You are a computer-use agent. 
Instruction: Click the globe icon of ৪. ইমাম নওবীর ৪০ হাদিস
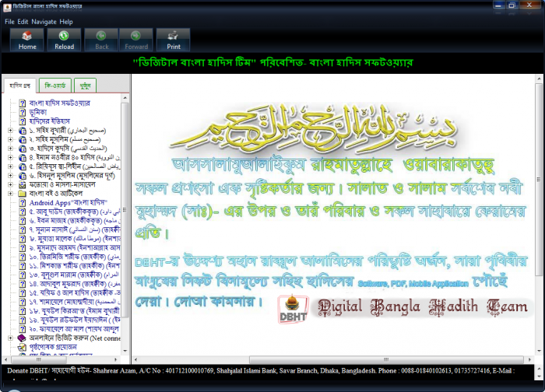tap(23, 158)
